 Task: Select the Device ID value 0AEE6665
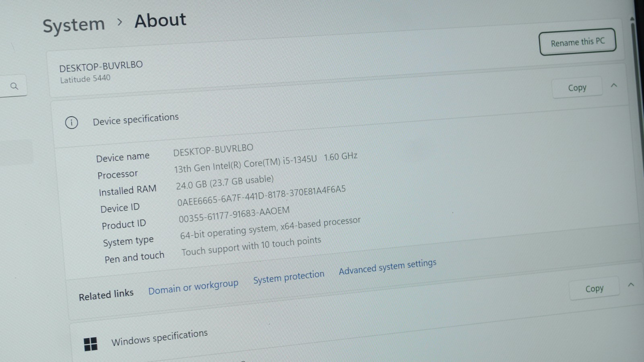[261, 195]
